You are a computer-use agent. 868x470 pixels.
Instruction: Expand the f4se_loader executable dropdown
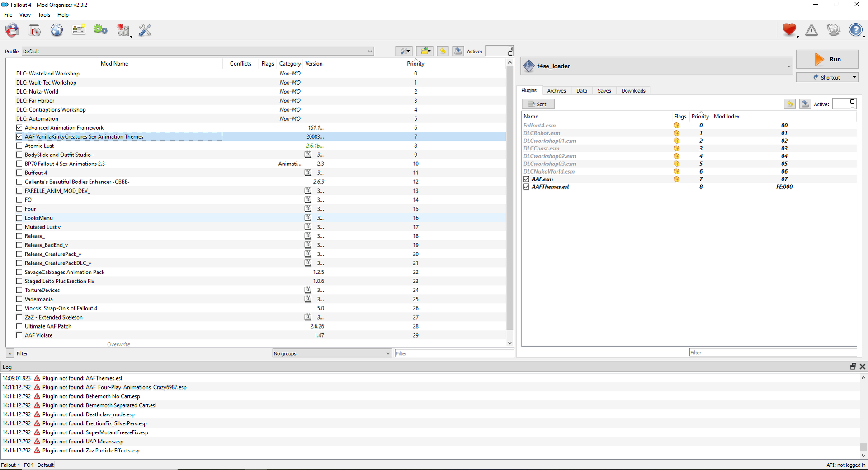(x=657, y=66)
